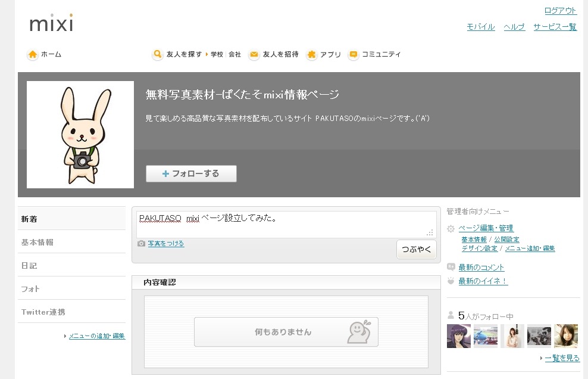Open 友人を招待 menu item
Screen dimensions: 588x379
280,54
